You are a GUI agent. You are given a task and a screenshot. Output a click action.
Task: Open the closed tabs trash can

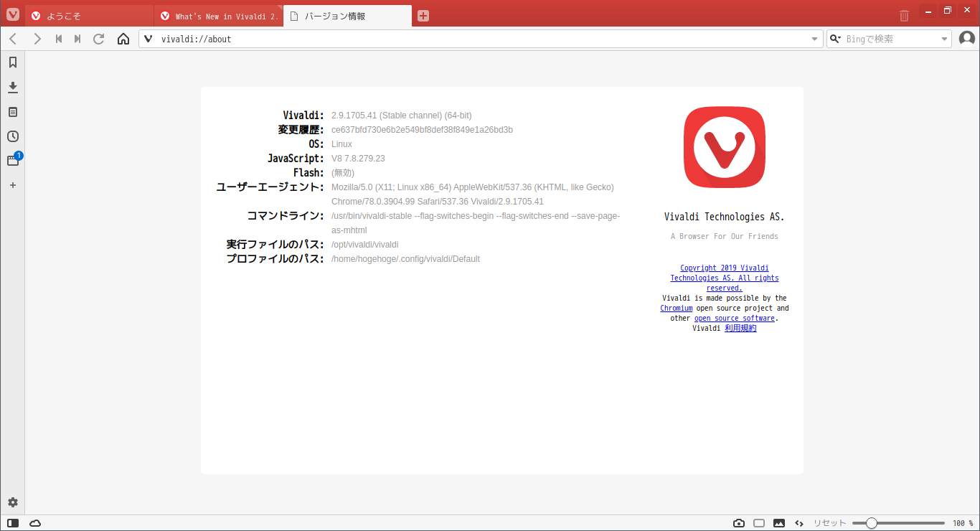904,15
